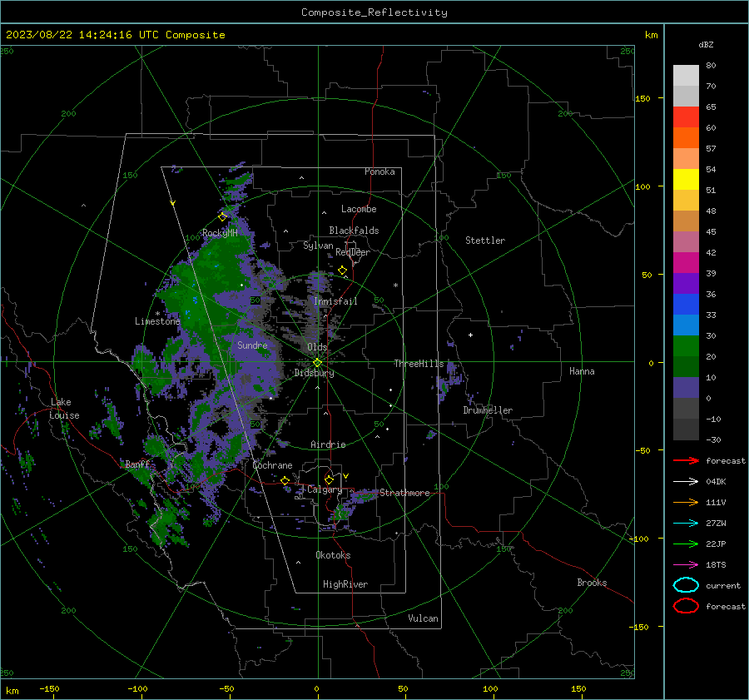Image resolution: width=749 pixels, height=700 pixels.
Task: Select the white 04DK arrow legend icon
Action: coord(686,481)
